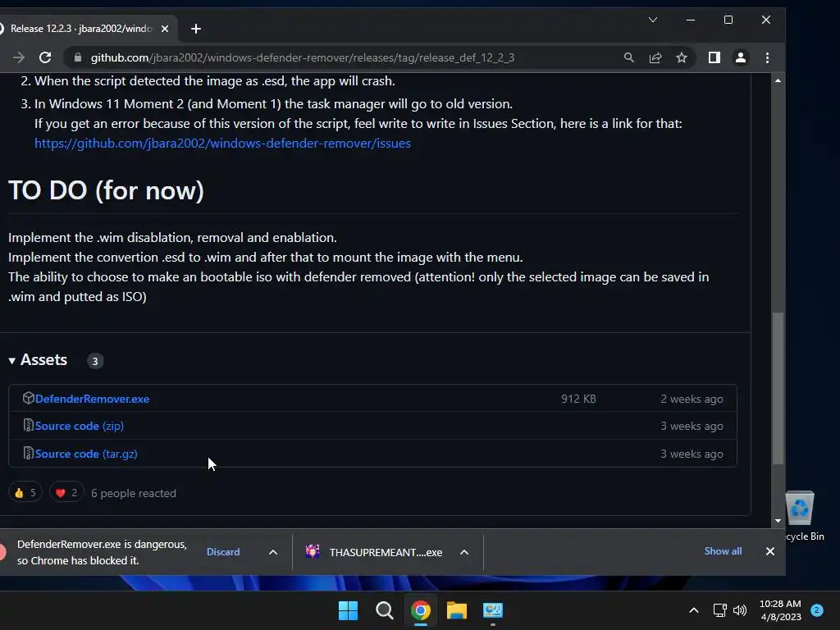
Task: Open the Windows Start menu
Action: (x=348, y=610)
